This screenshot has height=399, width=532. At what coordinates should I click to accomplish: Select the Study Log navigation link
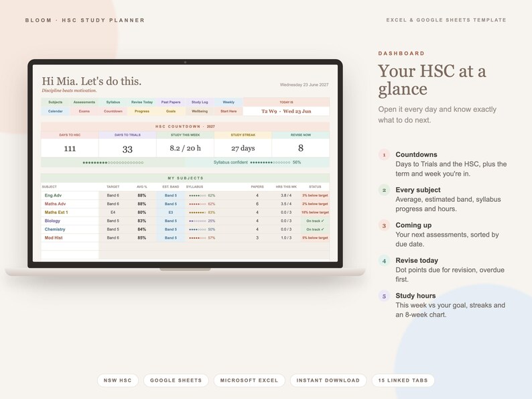(x=200, y=102)
